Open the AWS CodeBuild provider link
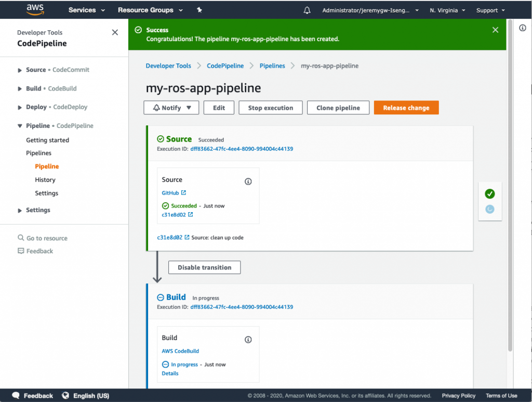 click(180, 351)
